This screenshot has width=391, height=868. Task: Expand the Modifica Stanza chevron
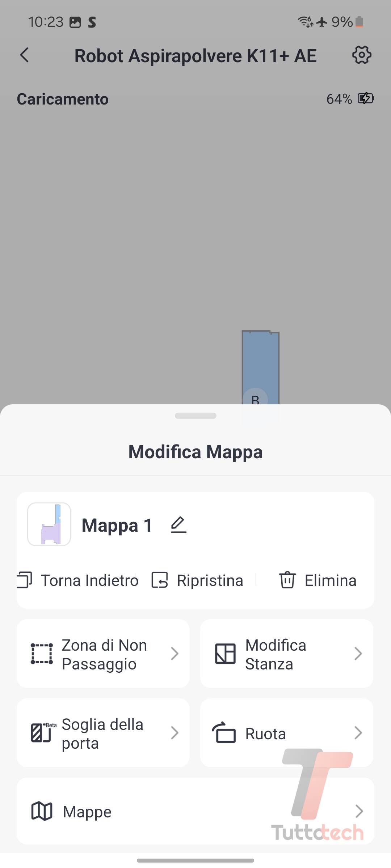(358, 654)
